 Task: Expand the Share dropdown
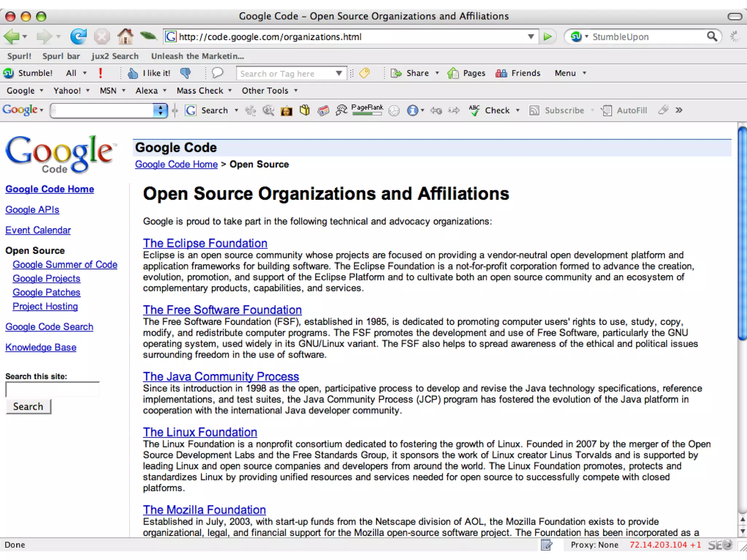click(437, 73)
